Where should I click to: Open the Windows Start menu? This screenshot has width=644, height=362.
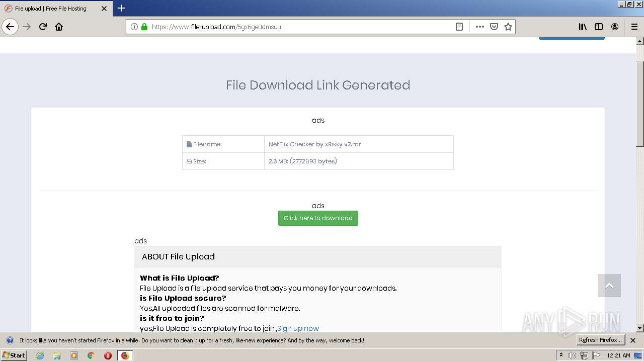[14, 355]
